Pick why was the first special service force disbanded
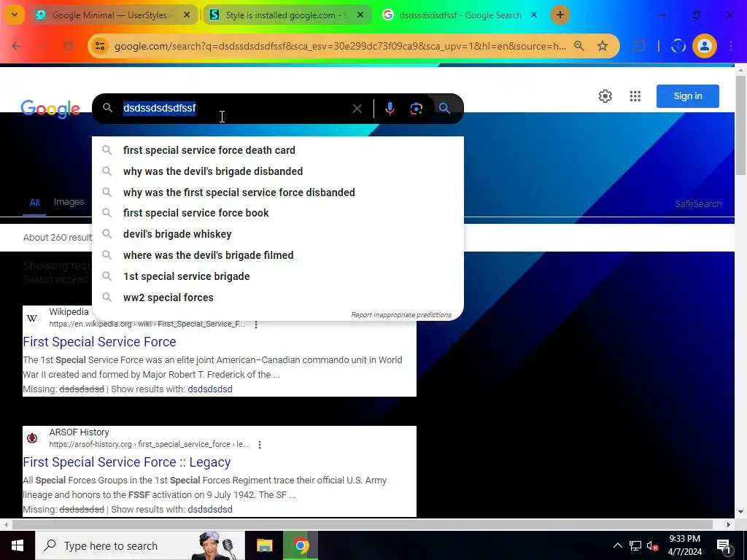This screenshot has width=747, height=560. pos(278,192)
